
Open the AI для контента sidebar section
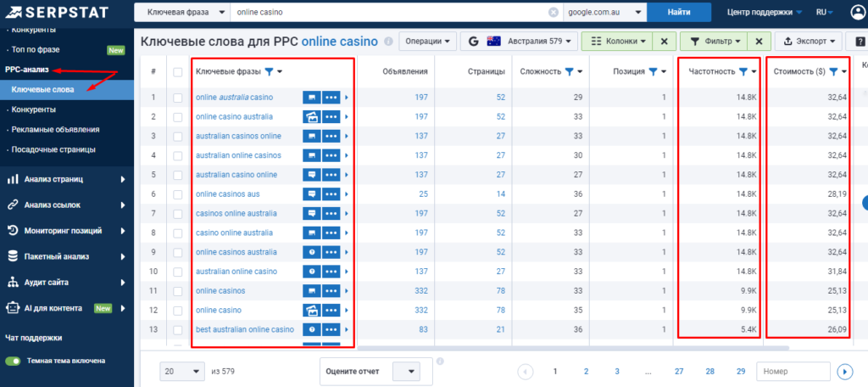(66, 308)
